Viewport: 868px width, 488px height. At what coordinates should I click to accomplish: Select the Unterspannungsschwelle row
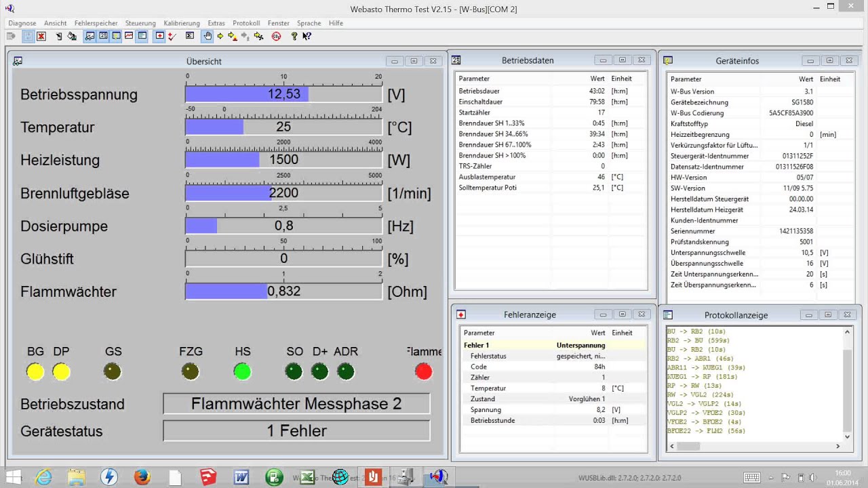pos(760,253)
